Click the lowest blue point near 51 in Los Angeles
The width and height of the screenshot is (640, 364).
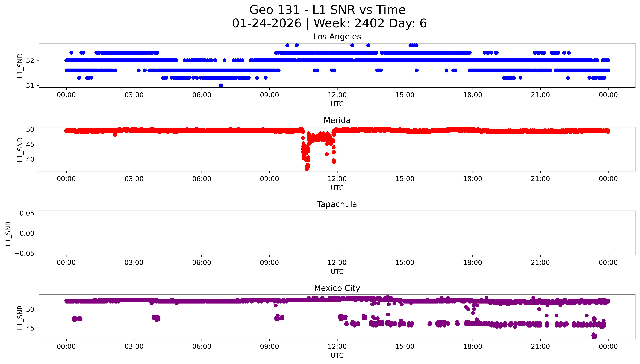(221, 85)
